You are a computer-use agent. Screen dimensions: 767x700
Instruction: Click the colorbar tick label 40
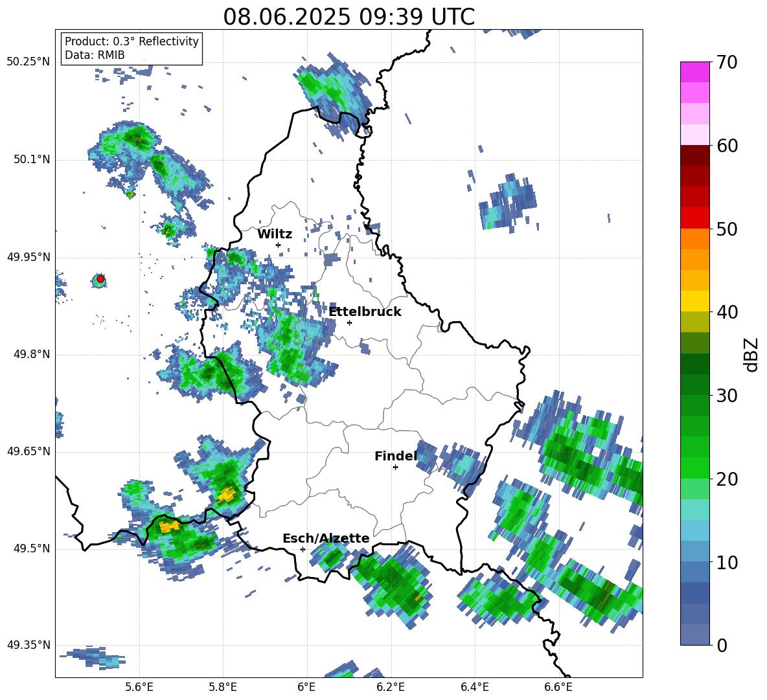coord(726,312)
